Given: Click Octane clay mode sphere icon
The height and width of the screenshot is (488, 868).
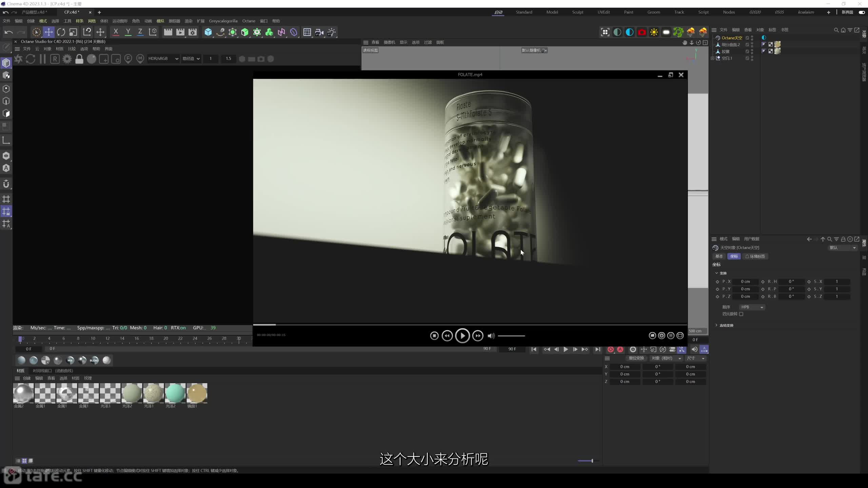Looking at the screenshot, I should pyautogui.click(x=92, y=59).
